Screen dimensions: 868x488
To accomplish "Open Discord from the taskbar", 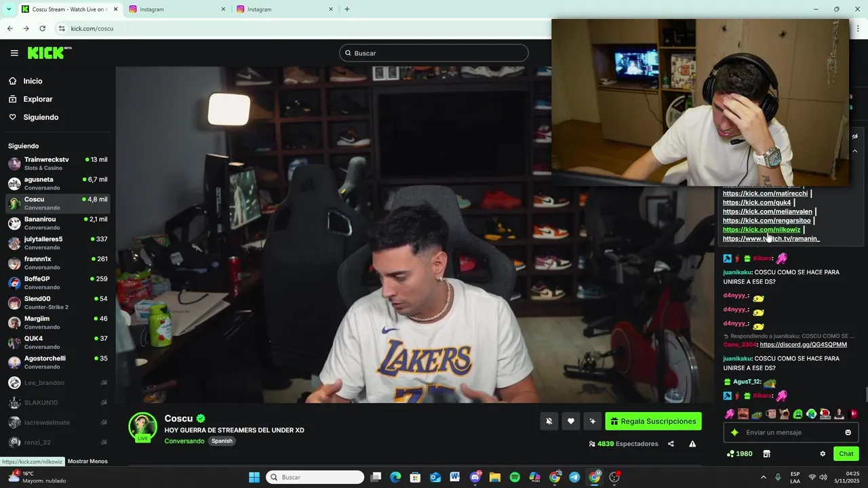I will [475, 477].
